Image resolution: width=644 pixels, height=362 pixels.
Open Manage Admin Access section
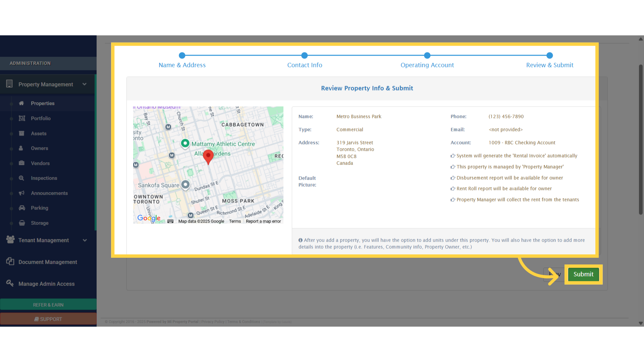pos(46,284)
